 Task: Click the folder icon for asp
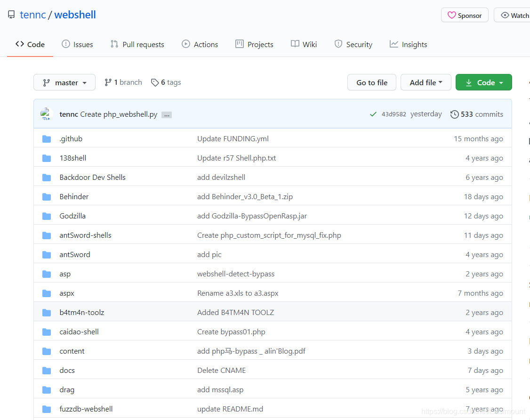47,274
